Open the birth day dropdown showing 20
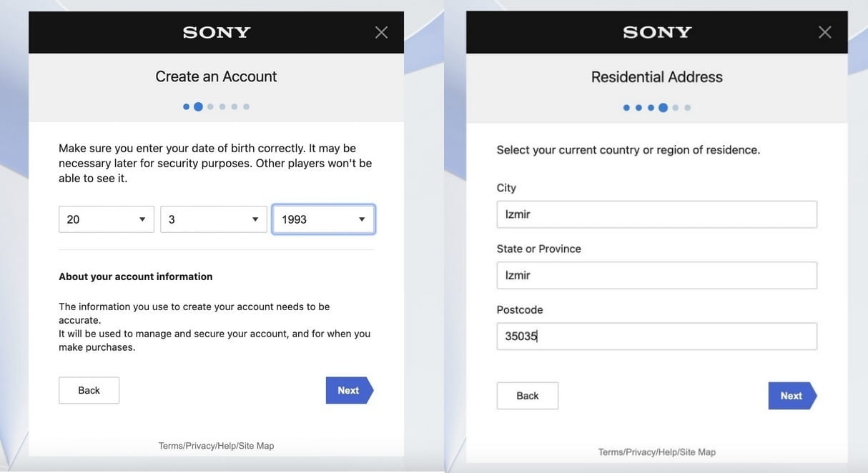Screen dimensions: 868x473 [106, 219]
